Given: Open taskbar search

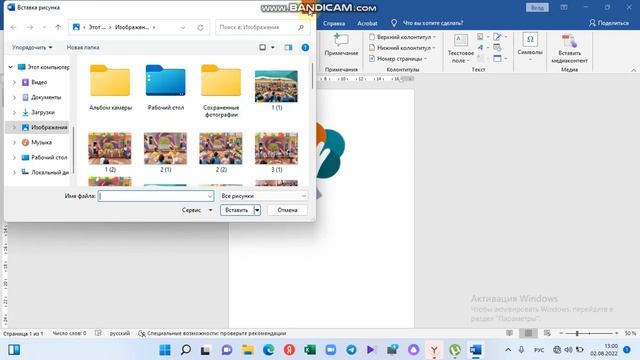Looking at the screenshot, I should [186, 350].
